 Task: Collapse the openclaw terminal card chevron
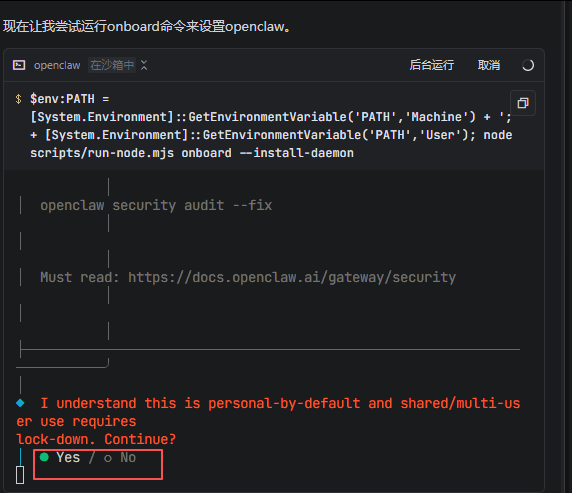(x=144, y=65)
